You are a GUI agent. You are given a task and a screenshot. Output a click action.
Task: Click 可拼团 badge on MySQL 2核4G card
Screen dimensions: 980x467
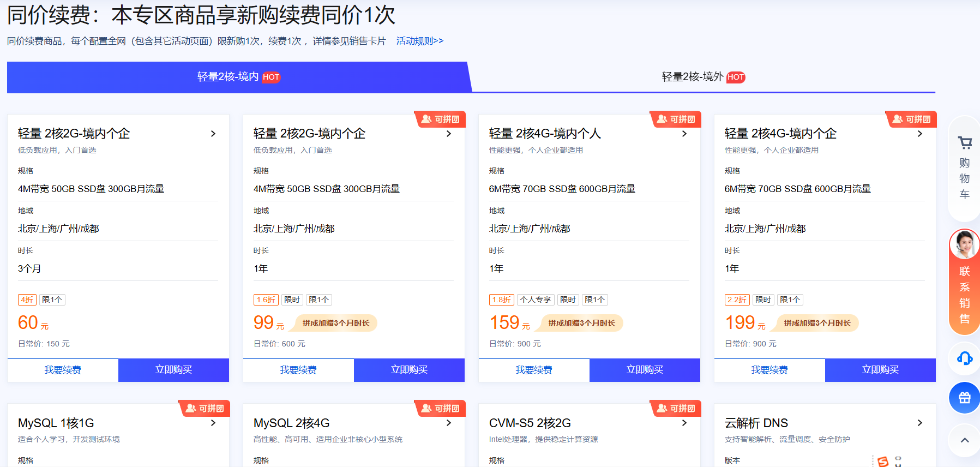[x=441, y=409]
